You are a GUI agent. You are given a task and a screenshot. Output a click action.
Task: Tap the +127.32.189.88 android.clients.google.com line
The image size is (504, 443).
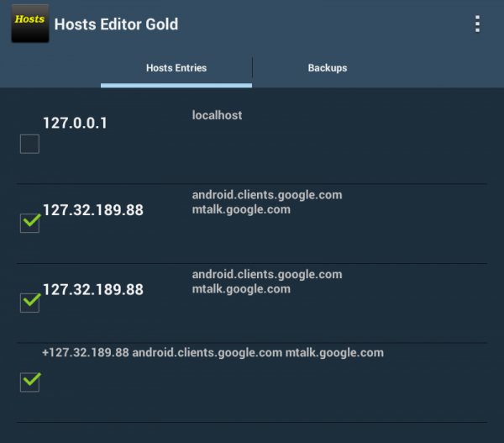coord(213,352)
